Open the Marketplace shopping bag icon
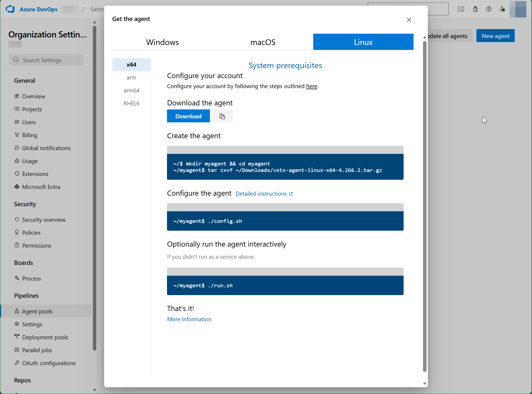Screen dimensions: 532x394 point(475,9)
